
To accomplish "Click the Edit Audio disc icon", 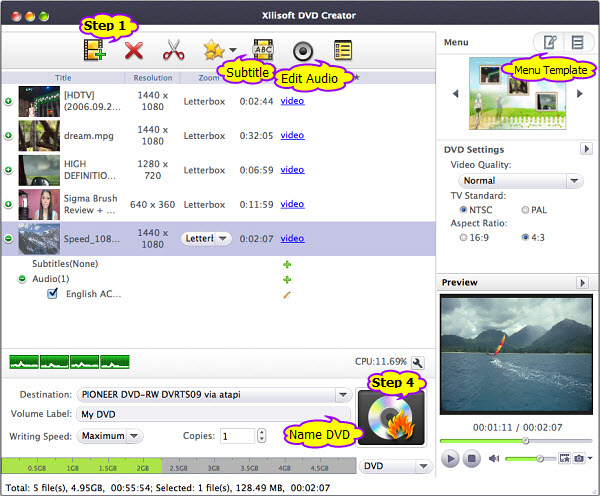I will 303,51.
